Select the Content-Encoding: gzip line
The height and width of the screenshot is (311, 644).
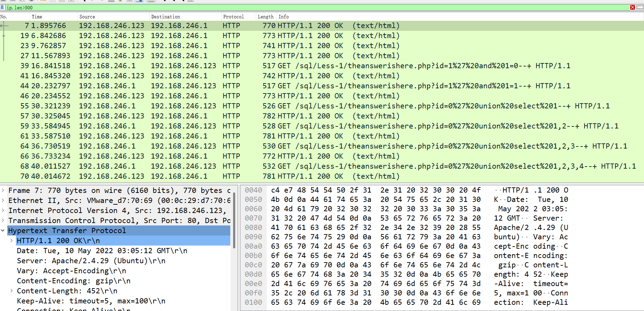pyautogui.click(x=74, y=281)
